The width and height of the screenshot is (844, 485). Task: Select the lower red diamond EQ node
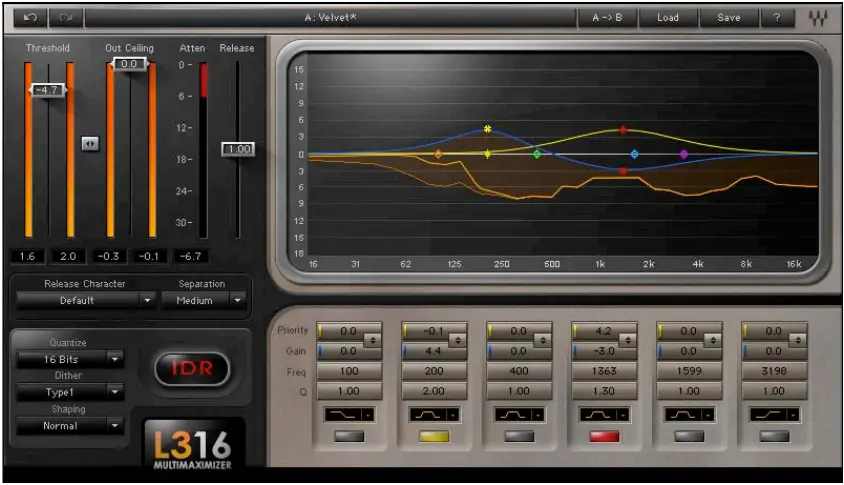pyautogui.click(x=623, y=171)
